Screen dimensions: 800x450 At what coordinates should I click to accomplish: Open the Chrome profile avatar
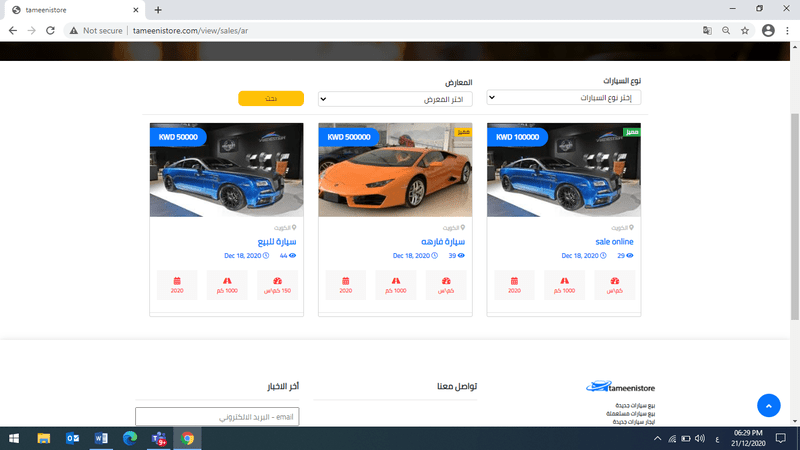coord(768,31)
